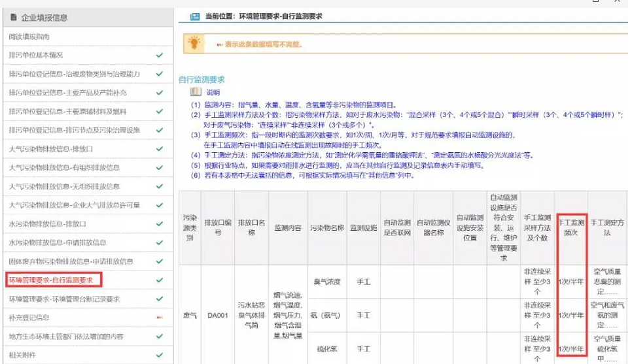The image size is (632, 364).
Task: Click the lightbulb tip icon in notice bar
Action: 194,43
